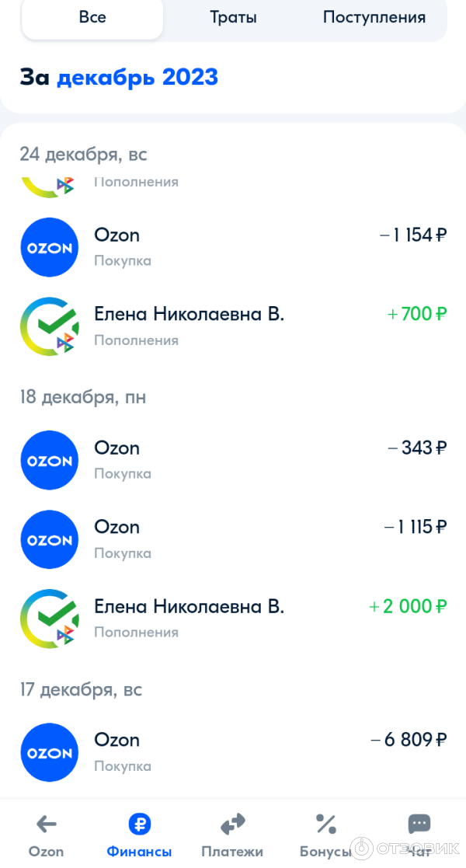Open the Финансы ruble icon
Viewport: 466px width, 868px height.
(139, 824)
